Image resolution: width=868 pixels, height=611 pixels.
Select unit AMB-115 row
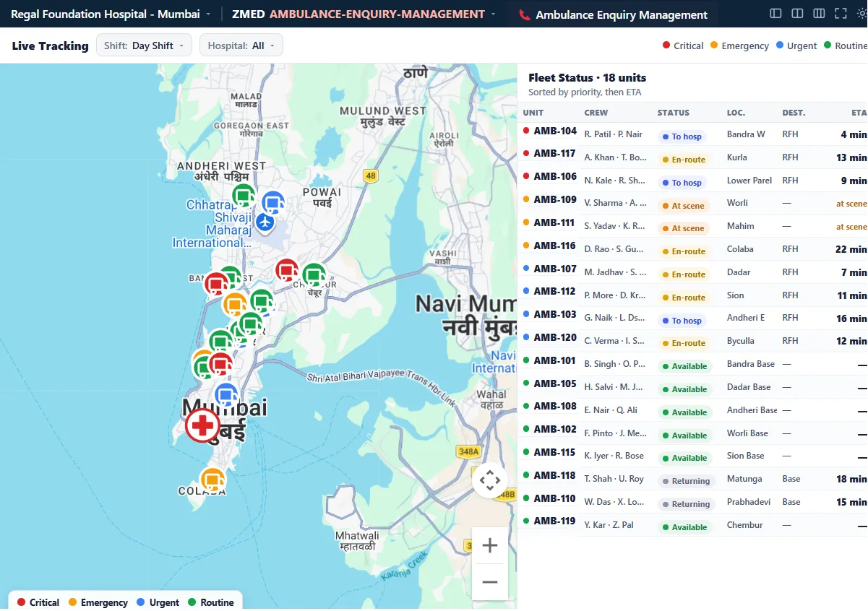pos(692,456)
